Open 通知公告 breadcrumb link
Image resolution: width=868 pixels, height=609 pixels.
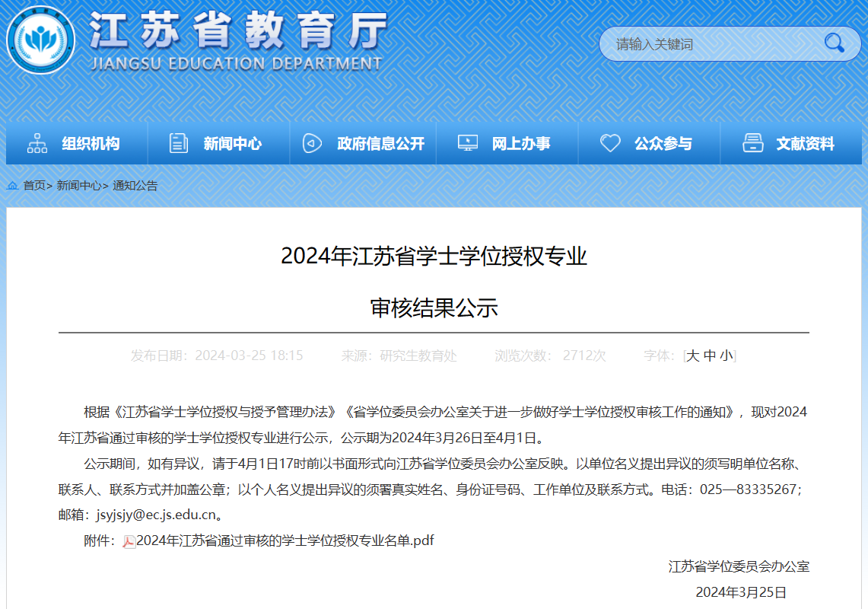coord(135,185)
